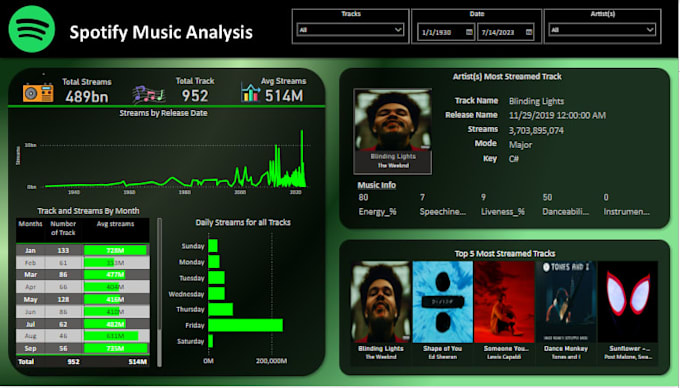Select the Mar row in month table
Screen dimensions: 680x388
click(83, 274)
